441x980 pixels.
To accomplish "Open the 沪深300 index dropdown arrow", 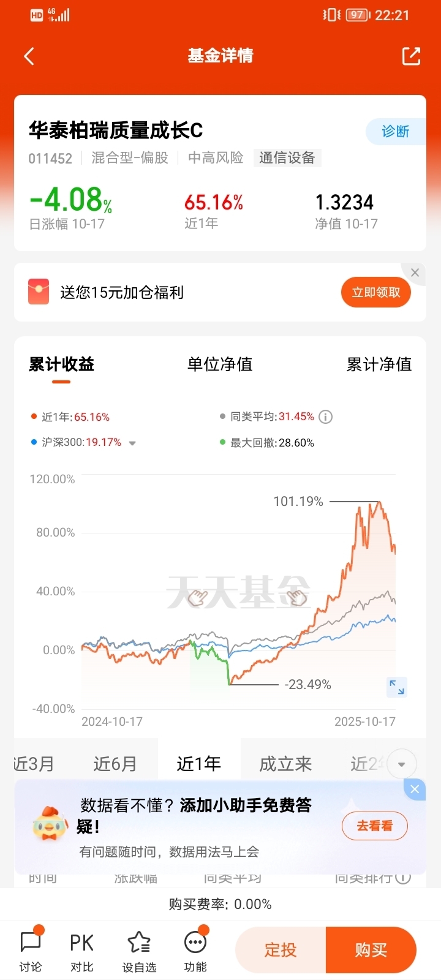I will click(132, 443).
